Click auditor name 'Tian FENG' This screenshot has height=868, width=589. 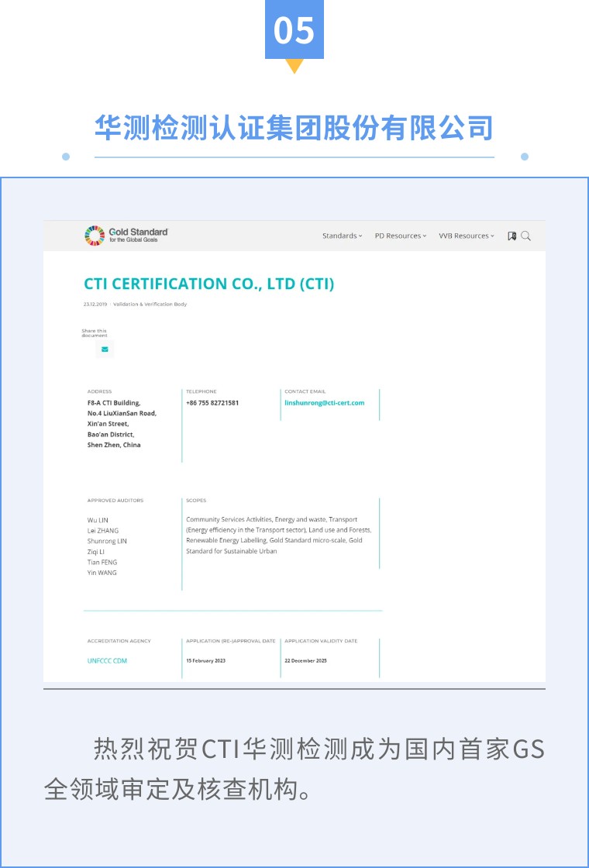(102, 563)
